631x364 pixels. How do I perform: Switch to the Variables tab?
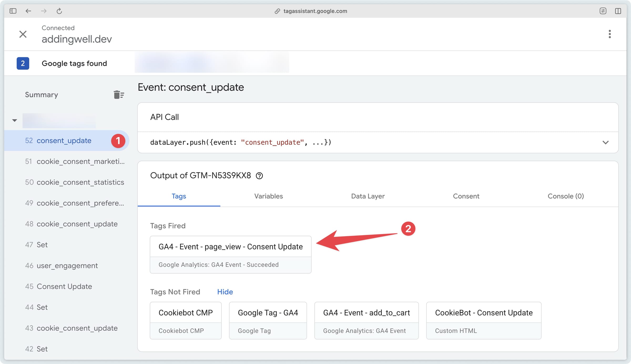point(268,196)
